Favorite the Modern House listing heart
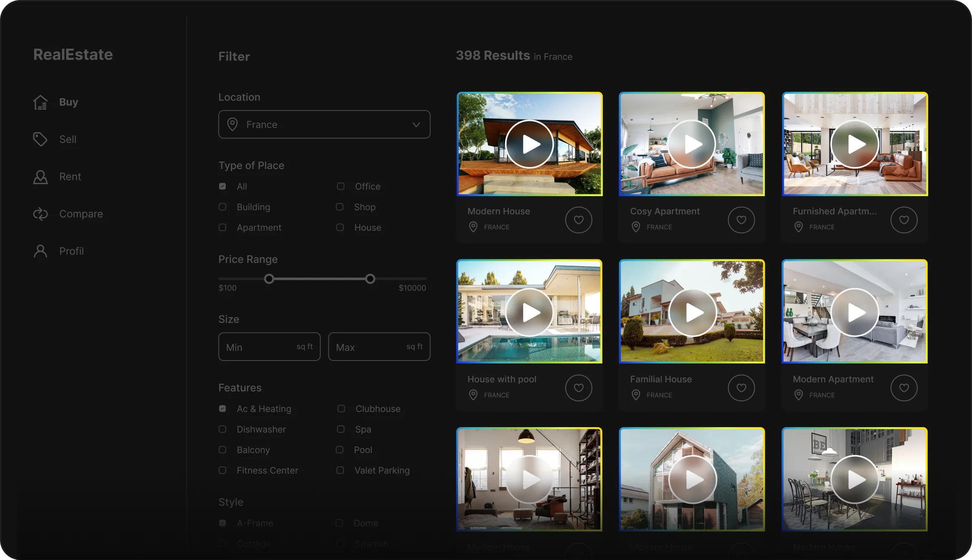Image resolution: width=972 pixels, height=560 pixels. pos(579,220)
